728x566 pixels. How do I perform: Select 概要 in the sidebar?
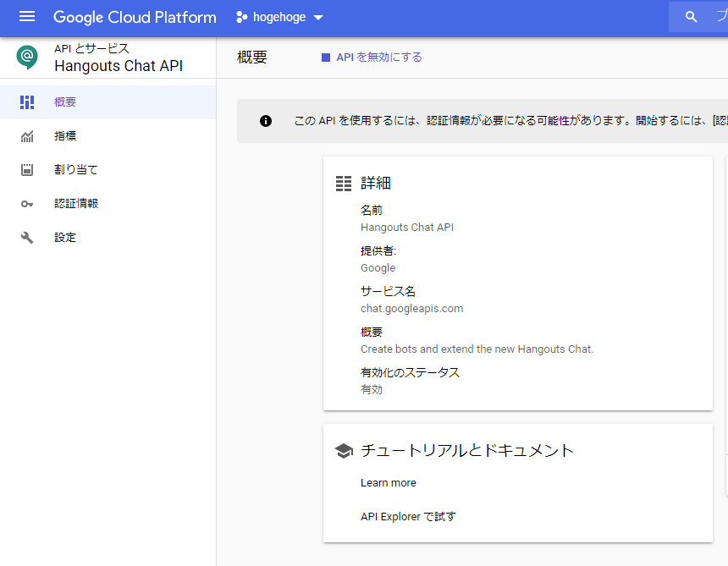coord(108,102)
